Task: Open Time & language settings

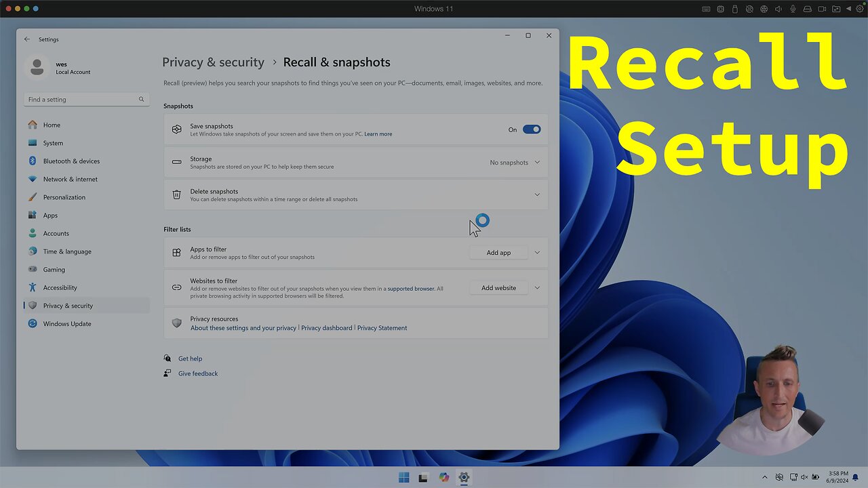Action: [86, 251]
